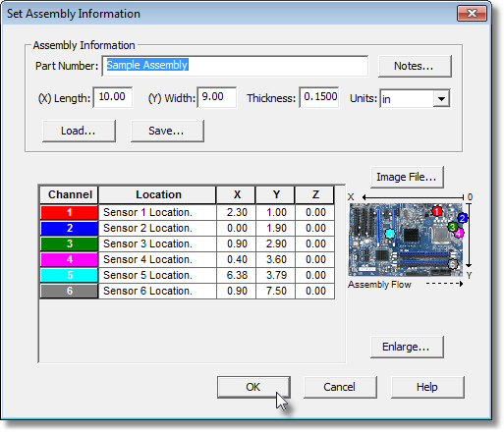Image resolution: width=504 pixels, height=432 pixels.
Task: Click gray sensor 6 marker on board image
Action: 453,264
